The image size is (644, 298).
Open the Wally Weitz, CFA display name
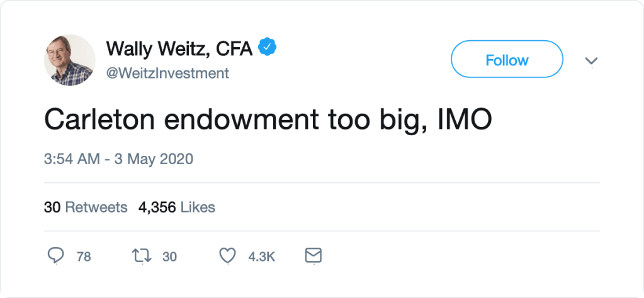pos(179,48)
